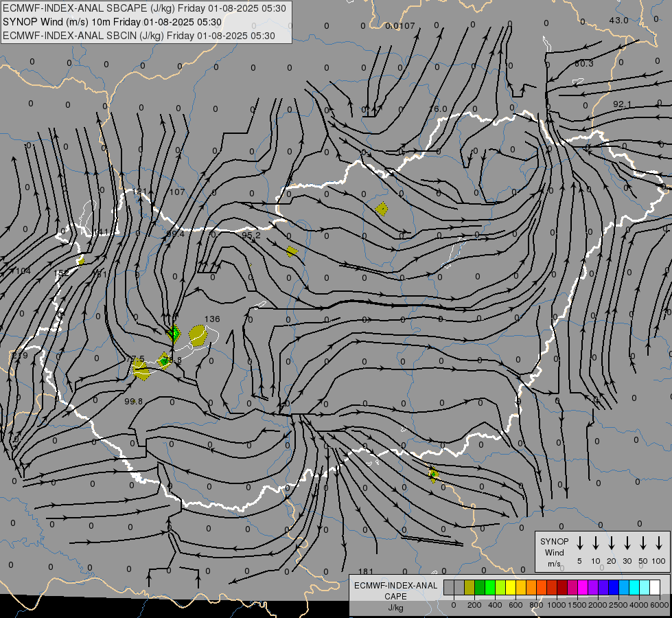Click the '95.2' value on the map
The image size is (672, 618).
point(251,235)
